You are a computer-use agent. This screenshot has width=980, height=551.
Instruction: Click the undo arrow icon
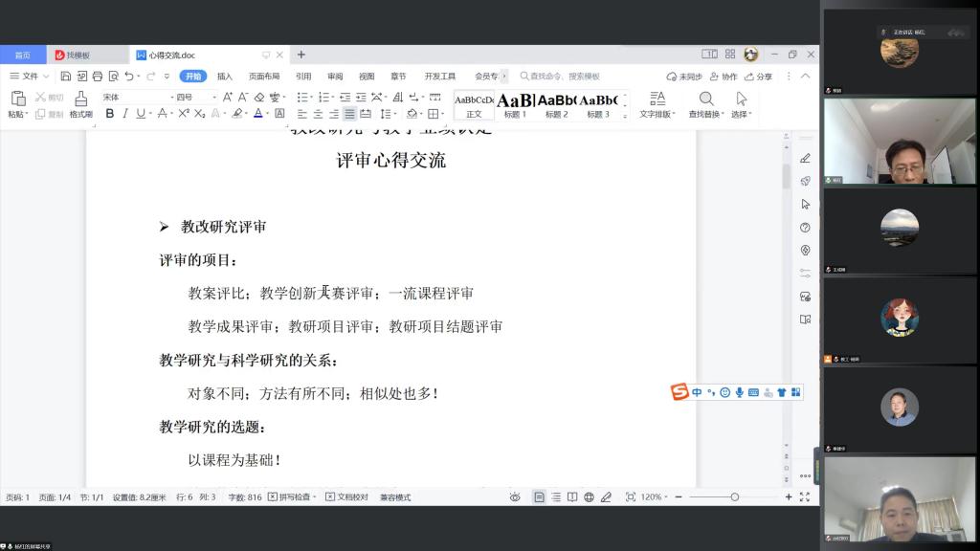tap(129, 77)
